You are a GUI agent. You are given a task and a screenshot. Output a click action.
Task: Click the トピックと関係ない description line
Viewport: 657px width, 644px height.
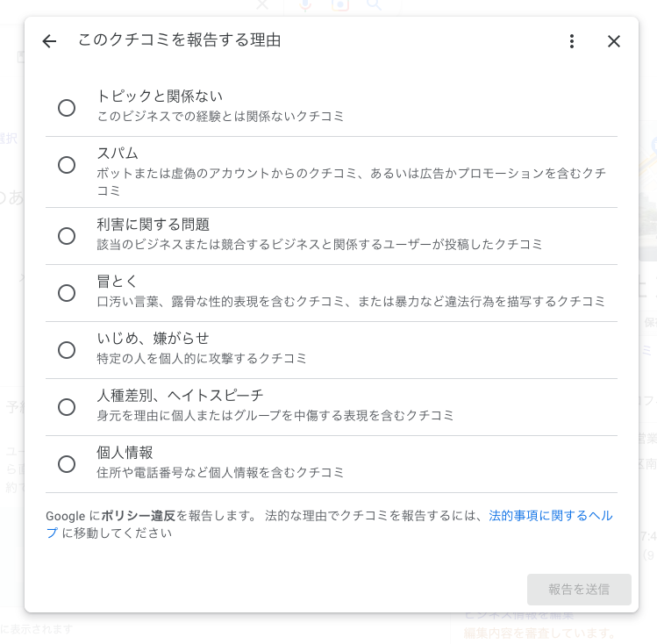pyautogui.click(x=220, y=117)
